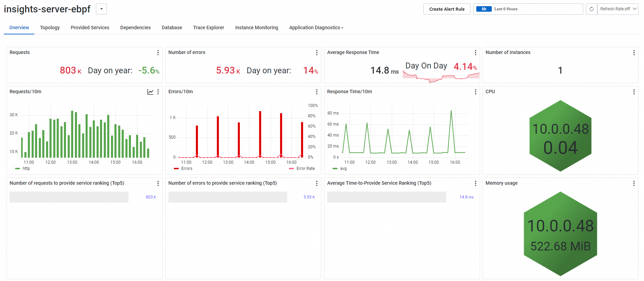Viewport: 644px width, 281px height.
Task: Select the top errors ranking bar
Action: [x=228, y=197]
